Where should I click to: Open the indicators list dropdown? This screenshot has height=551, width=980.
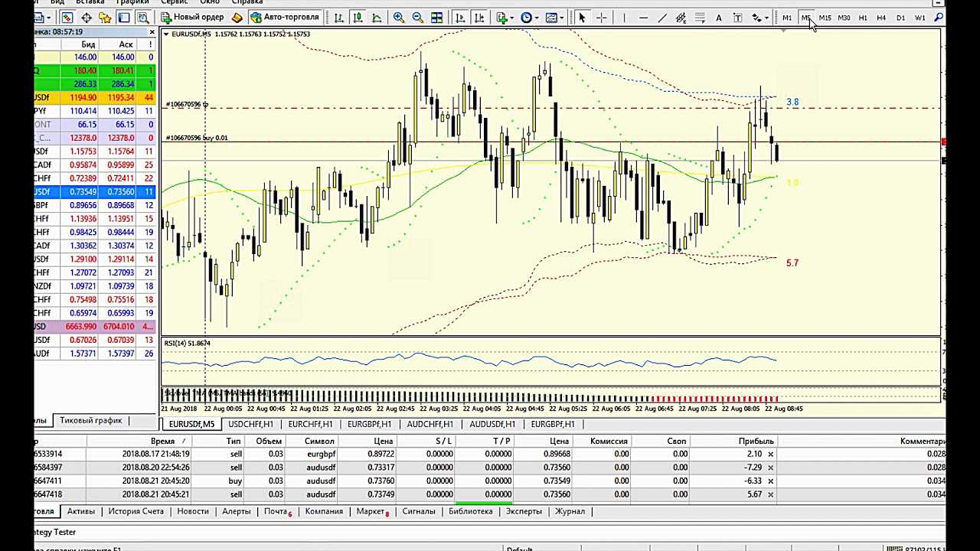[x=505, y=18]
